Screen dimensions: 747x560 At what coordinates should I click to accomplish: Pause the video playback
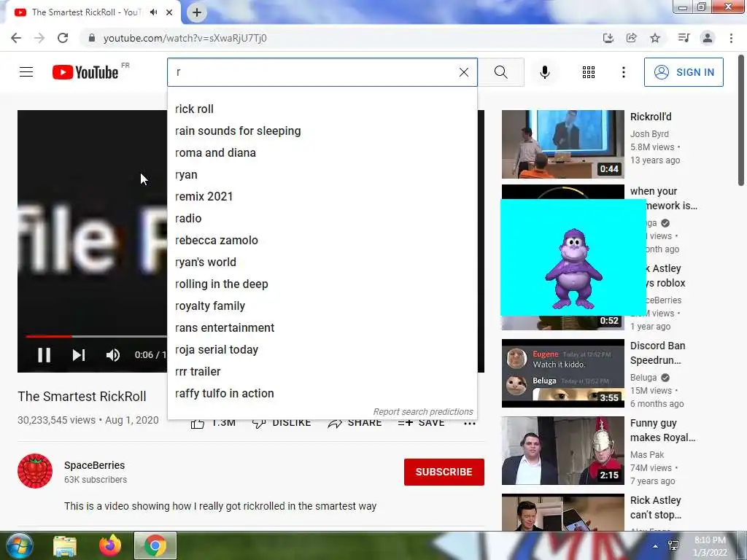(44, 355)
